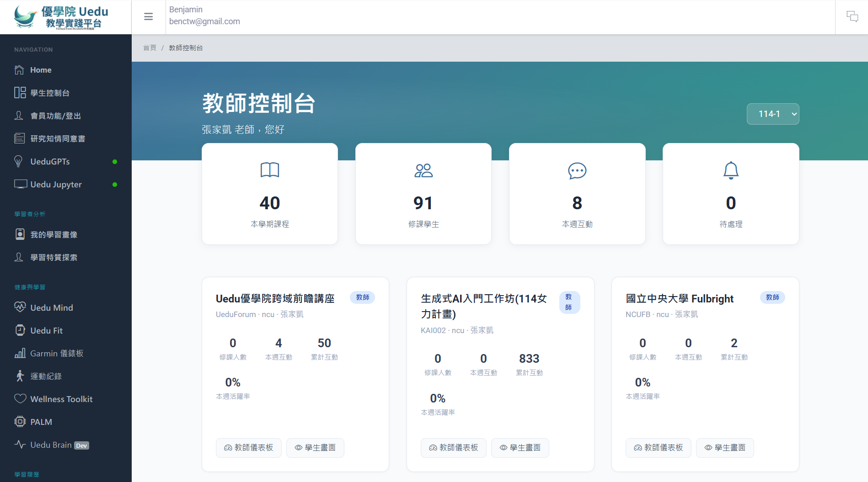Viewport: 868px width, 482px height.
Task: View the Garmin 儀錶板 dashboard
Action: [56, 353]
